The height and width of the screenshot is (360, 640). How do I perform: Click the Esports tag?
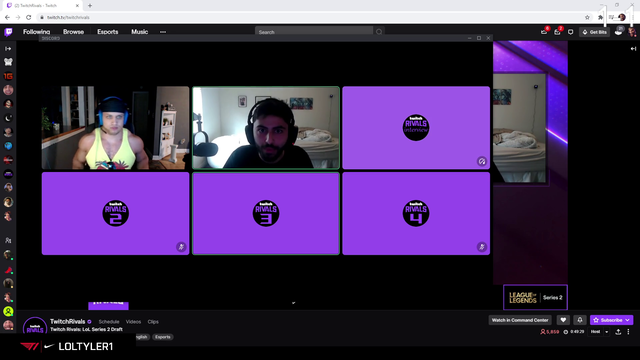tap(162, 337)
